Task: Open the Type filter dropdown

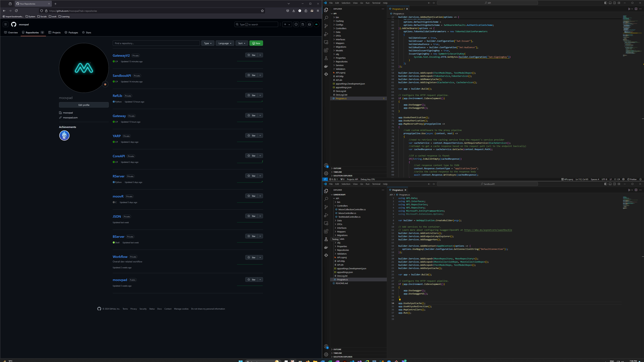Action: tap(208, 43)
